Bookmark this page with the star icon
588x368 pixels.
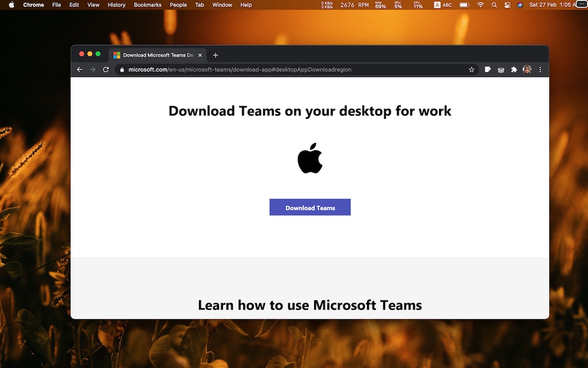(471, 70)
